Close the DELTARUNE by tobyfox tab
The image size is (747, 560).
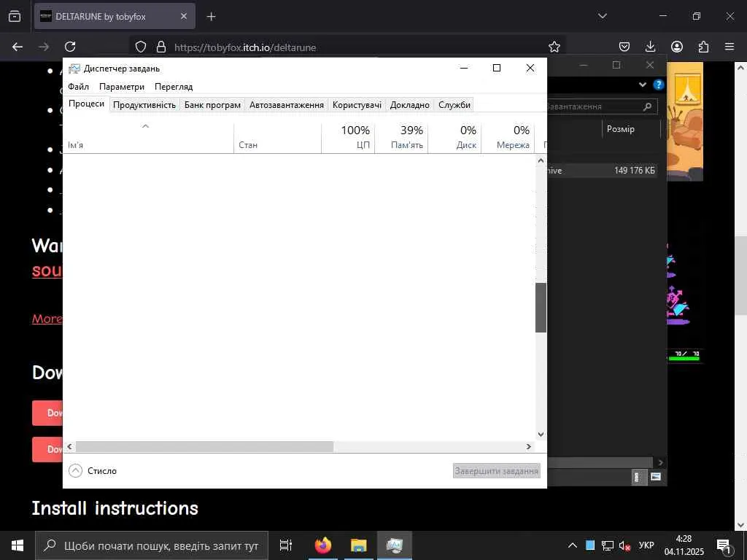183,16
